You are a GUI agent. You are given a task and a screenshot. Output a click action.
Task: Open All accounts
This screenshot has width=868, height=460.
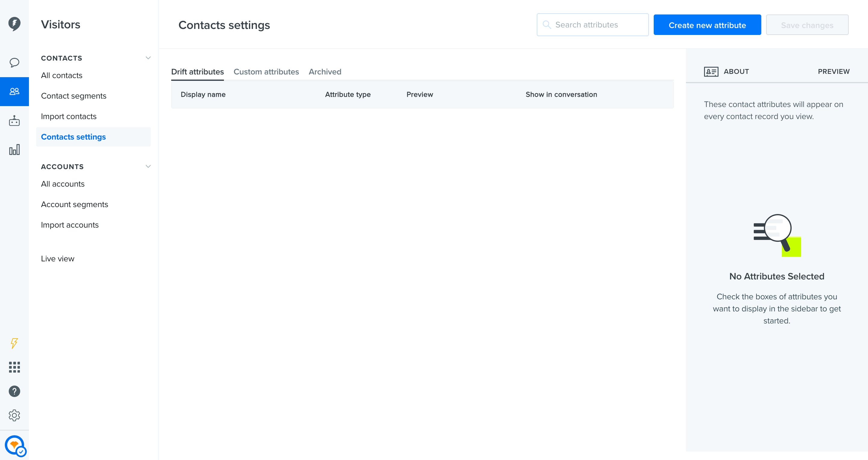[63, 184]
